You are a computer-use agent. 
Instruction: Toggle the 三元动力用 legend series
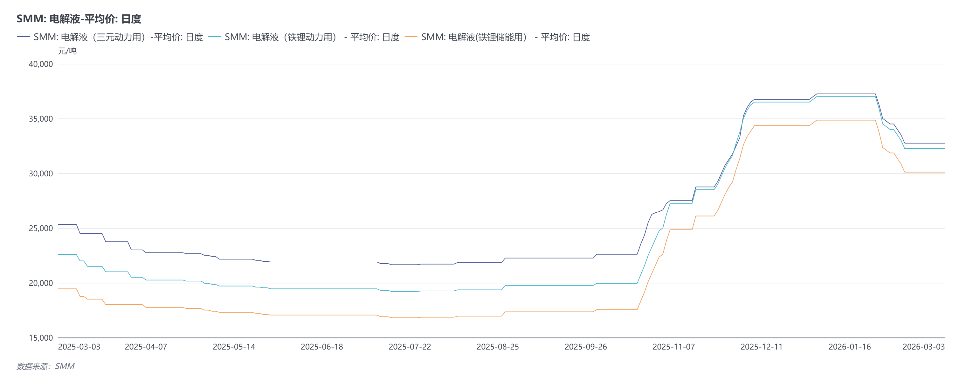pos(118,37)
